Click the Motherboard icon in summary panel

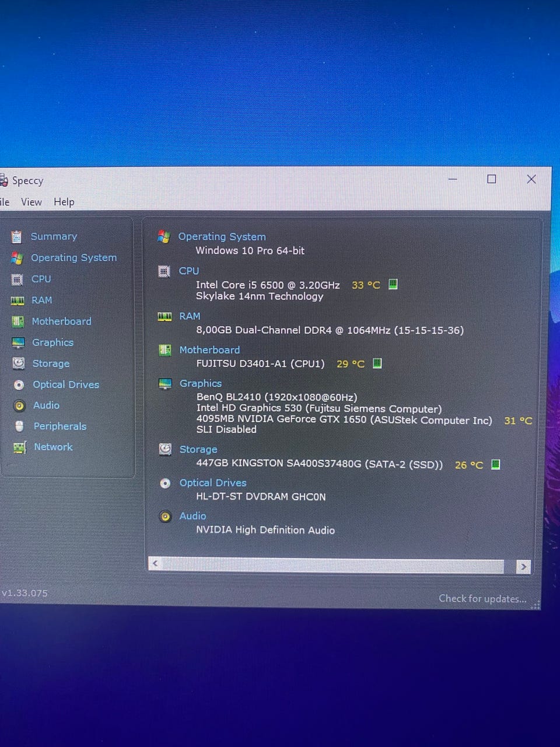(165, 350)
